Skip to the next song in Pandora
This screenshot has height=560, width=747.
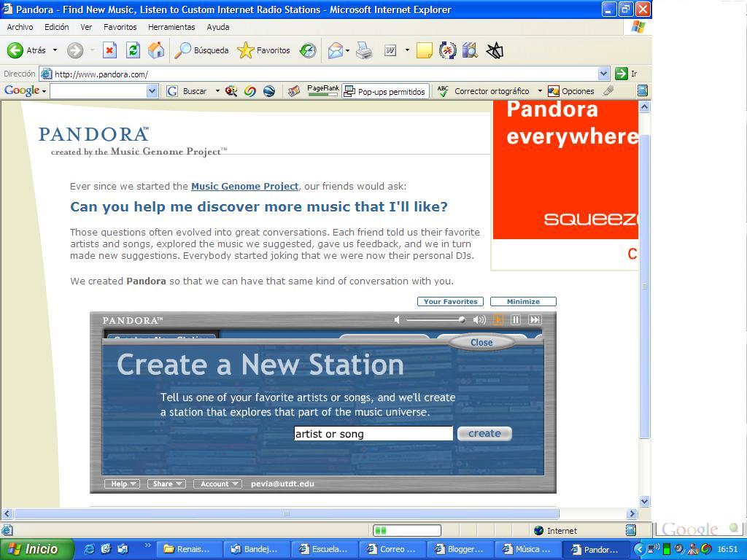pos(535,319)
